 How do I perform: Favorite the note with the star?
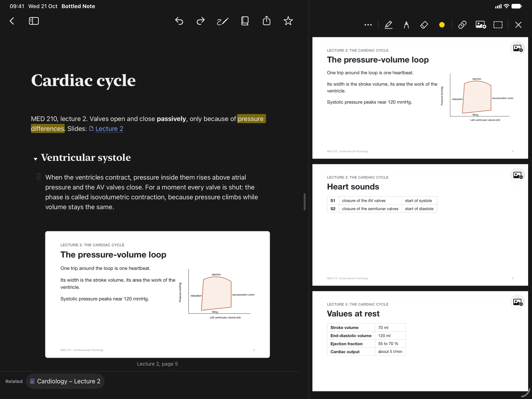[288, 21]
